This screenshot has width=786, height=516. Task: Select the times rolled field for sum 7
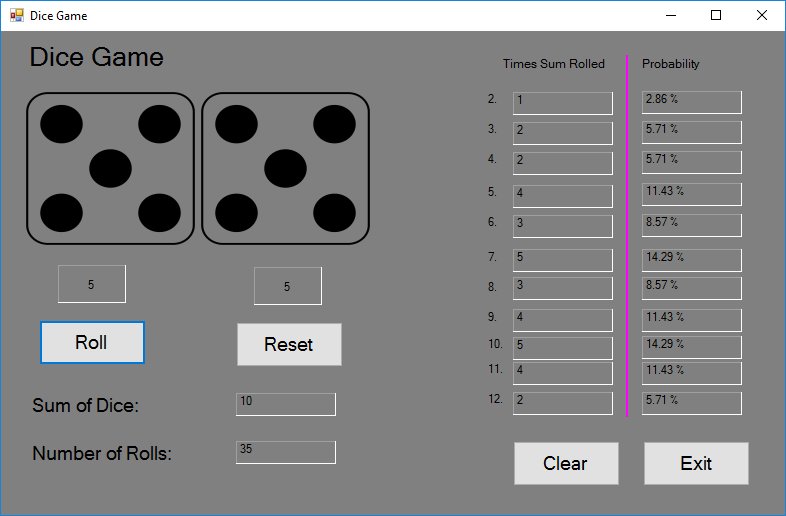(562, 260)
